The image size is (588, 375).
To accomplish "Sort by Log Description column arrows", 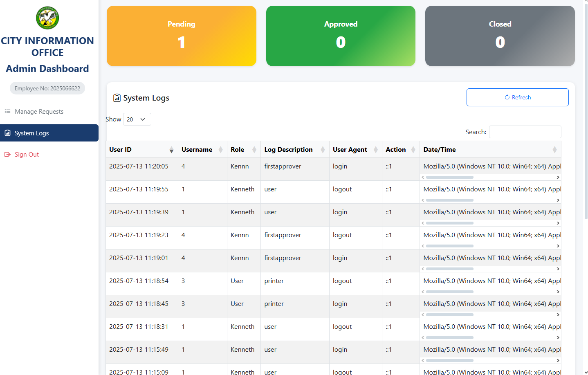I will (323, 150).
